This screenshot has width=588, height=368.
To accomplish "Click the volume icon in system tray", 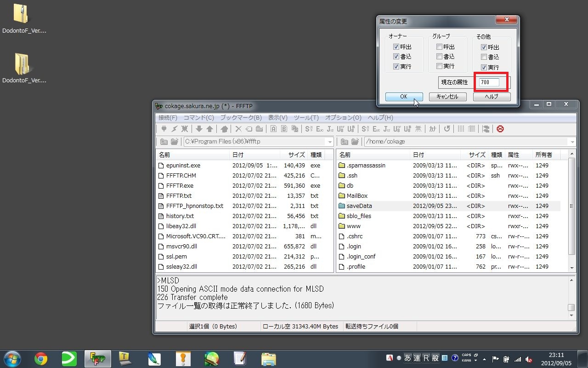I will tap(529, 359).
